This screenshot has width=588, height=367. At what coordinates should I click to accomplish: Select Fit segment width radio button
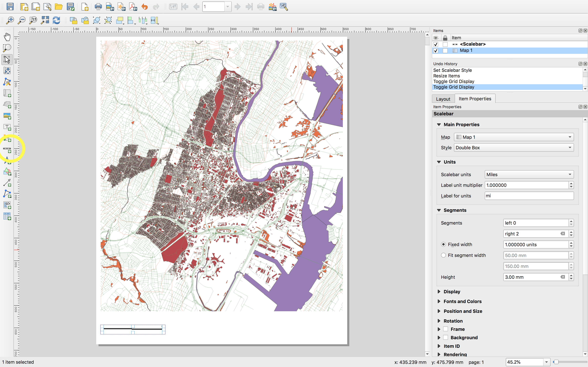[x=443, y=255]
